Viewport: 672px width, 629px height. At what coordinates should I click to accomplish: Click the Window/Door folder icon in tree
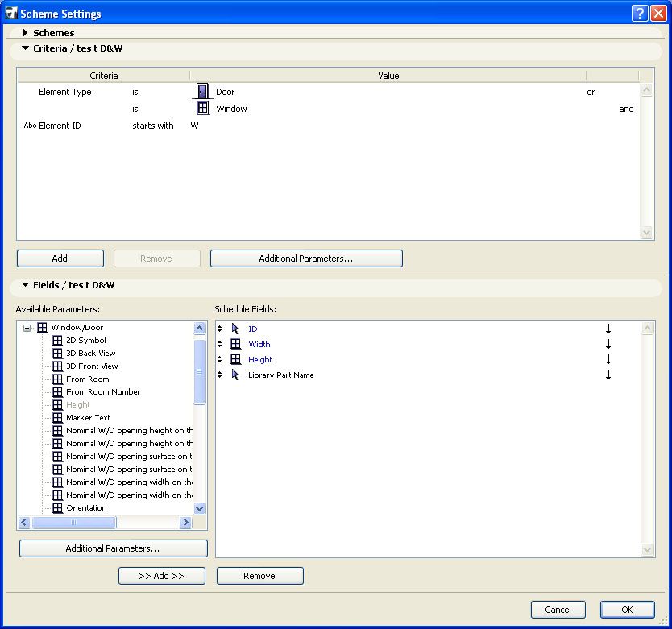(x=42, y=328)
